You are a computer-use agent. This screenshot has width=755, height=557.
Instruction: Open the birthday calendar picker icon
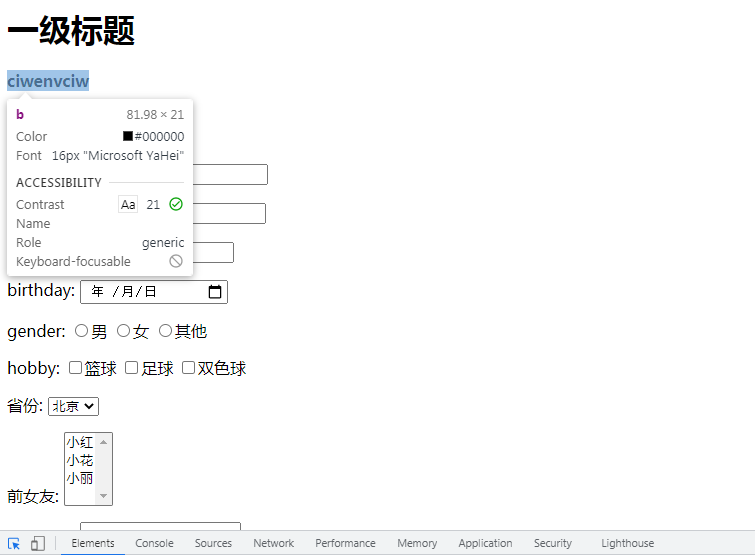click(215, 292)
